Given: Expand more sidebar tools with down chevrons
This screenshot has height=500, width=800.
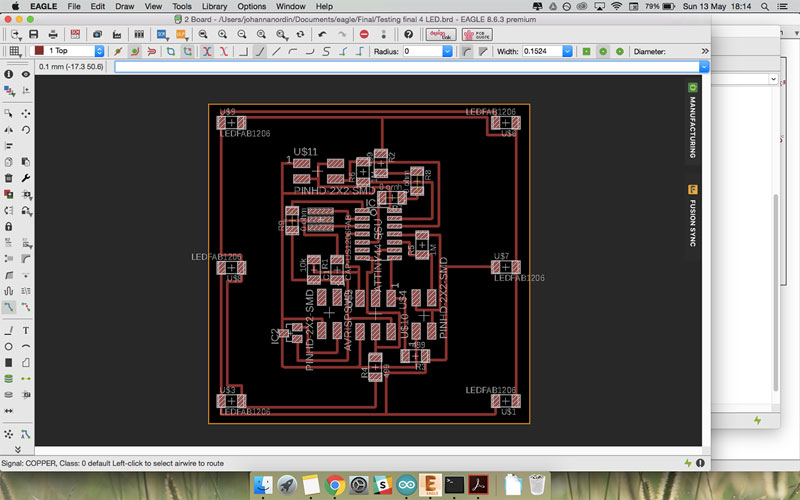Looking at the screenshot, I should tap(17, 449).
